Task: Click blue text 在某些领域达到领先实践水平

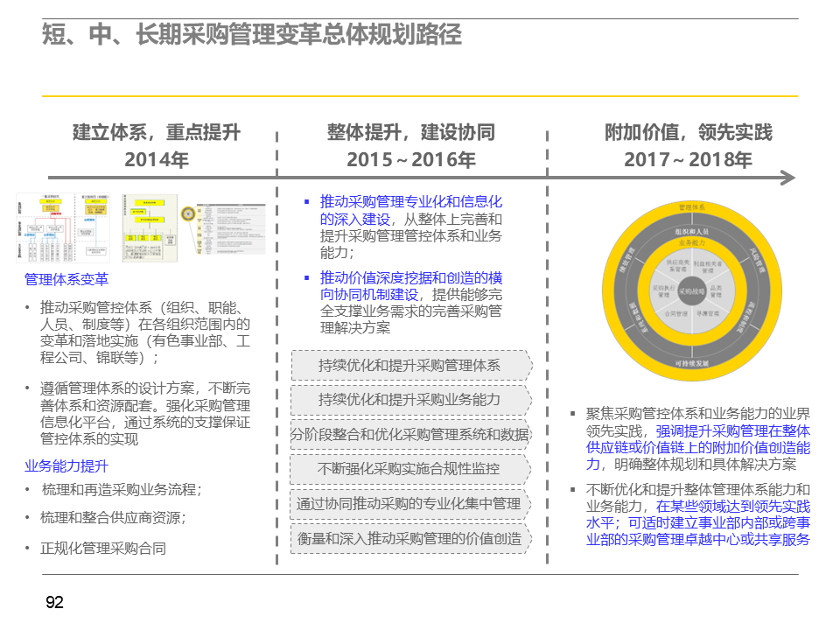Action: pos(698,514)
